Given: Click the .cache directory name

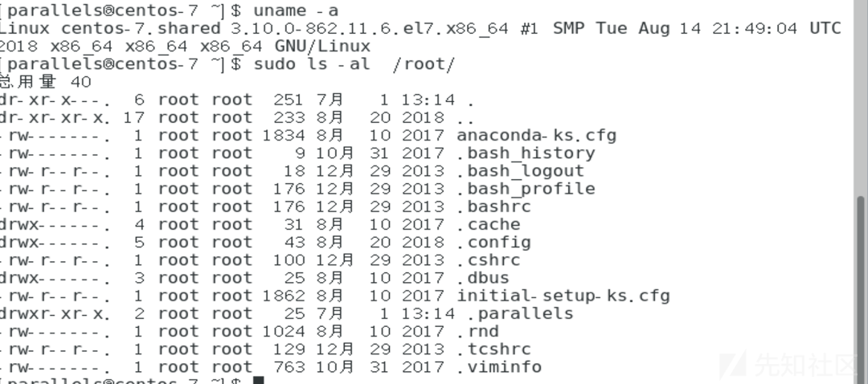Looking at the screenshot, I should [x=489, y=225].
